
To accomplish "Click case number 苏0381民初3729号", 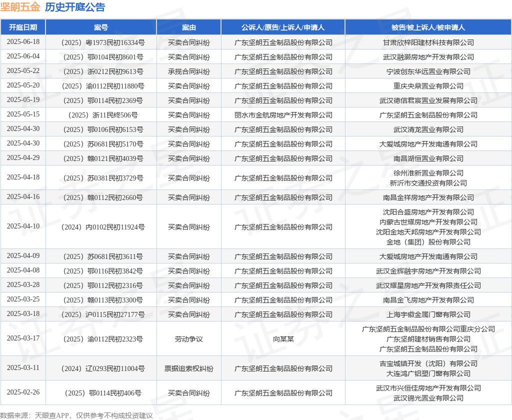I will tap(103, 178).
